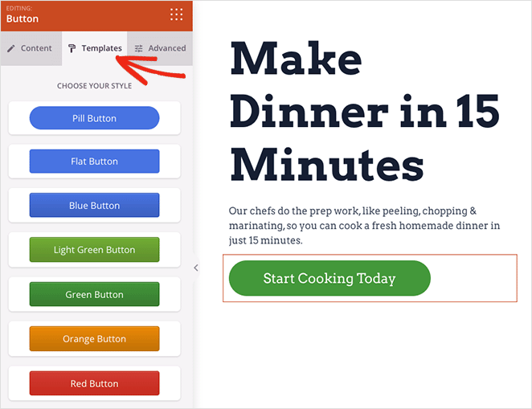Click the pencil icon beside Content

point(11,48)
